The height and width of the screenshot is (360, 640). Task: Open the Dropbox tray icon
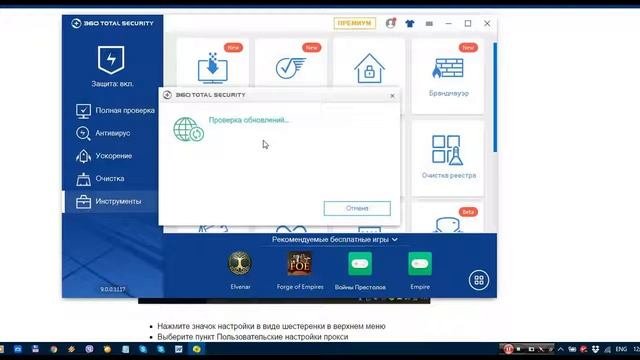(x=596, y=349)
